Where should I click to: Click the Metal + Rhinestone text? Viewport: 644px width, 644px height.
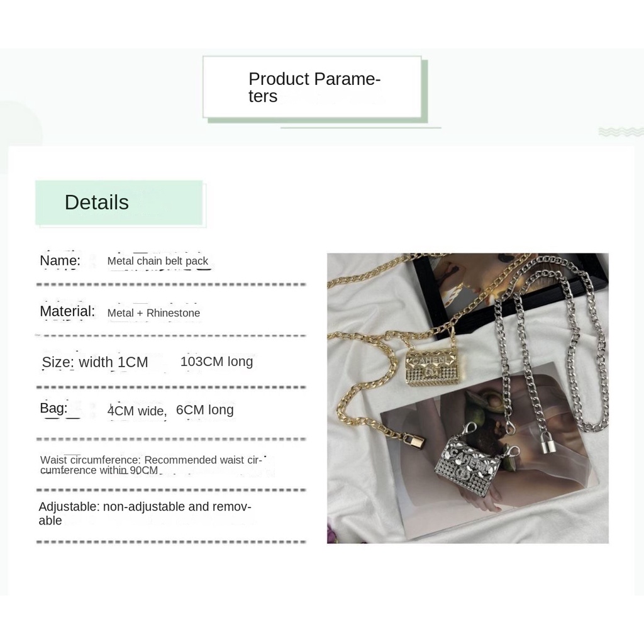point(153,313)
